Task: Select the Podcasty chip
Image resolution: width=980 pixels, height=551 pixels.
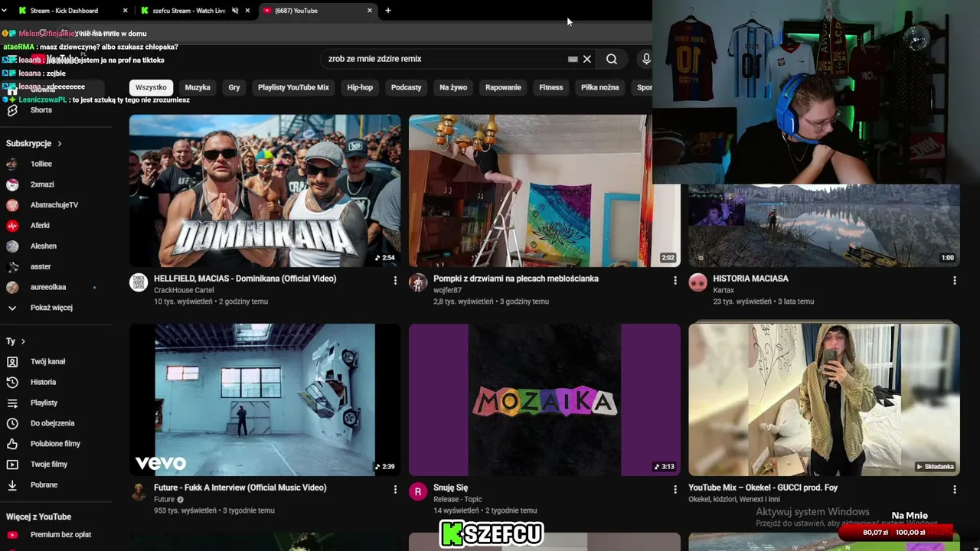Action: [406, 87]
